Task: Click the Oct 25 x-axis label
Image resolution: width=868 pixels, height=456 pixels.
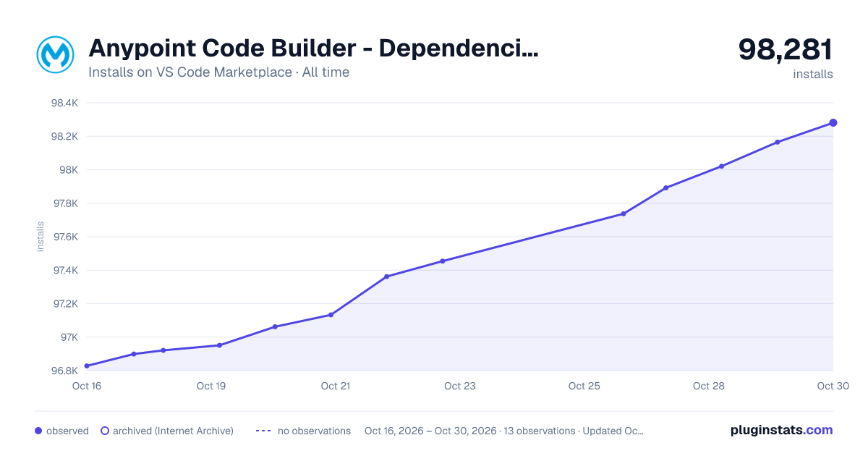Action: click(x=584, y=386)
